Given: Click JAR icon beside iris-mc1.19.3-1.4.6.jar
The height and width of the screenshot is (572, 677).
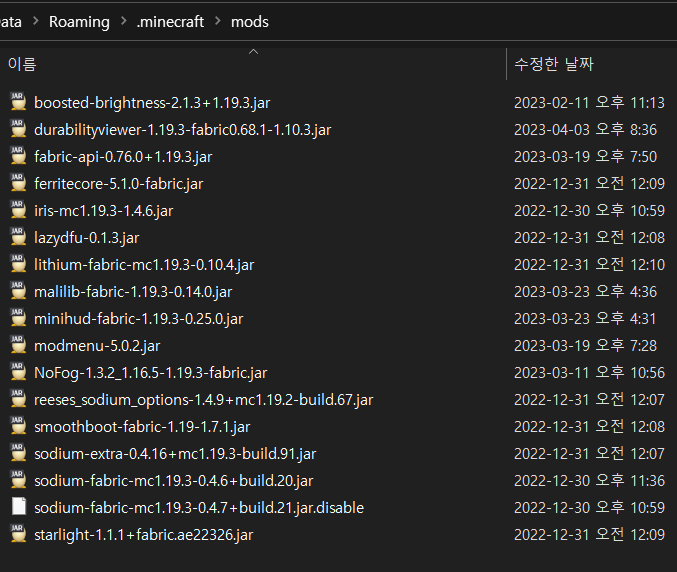Looking at the screenshot, I should [x=18, y=210].
